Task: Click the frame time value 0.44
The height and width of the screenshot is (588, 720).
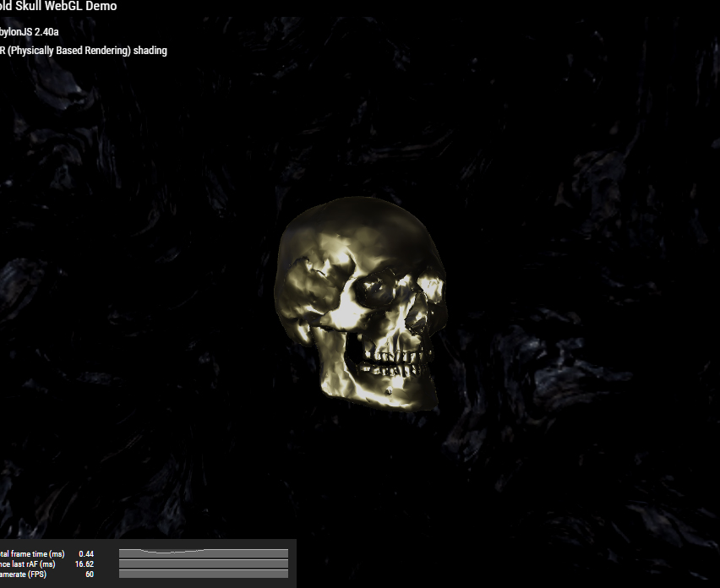Action: (x=86, y=554)
